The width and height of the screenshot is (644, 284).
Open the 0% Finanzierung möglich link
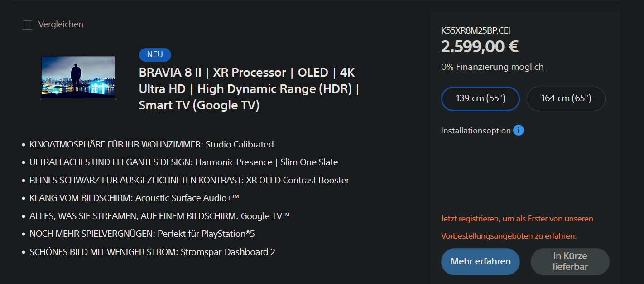click(492, 67)
